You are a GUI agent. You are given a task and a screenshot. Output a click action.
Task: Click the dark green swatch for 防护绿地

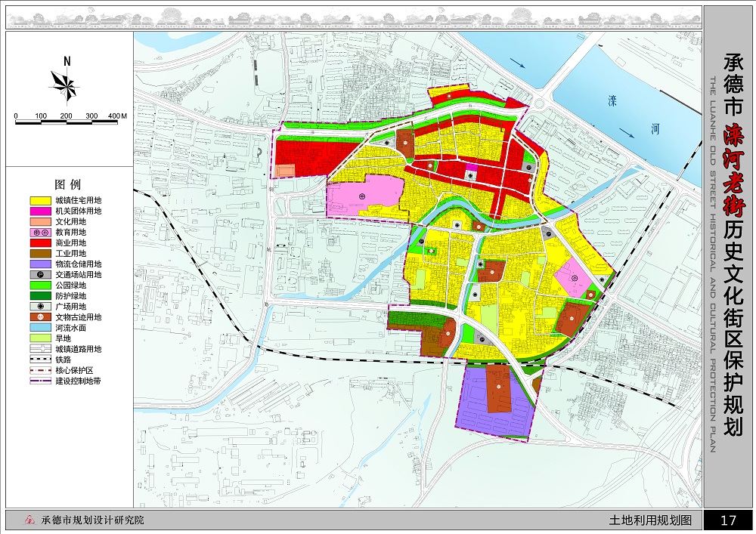tap(41, 295)
